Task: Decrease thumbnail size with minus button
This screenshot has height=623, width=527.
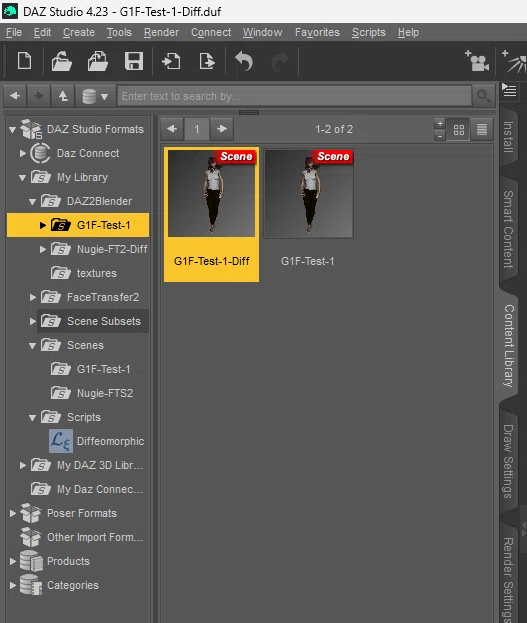Action: click(440, 135)
